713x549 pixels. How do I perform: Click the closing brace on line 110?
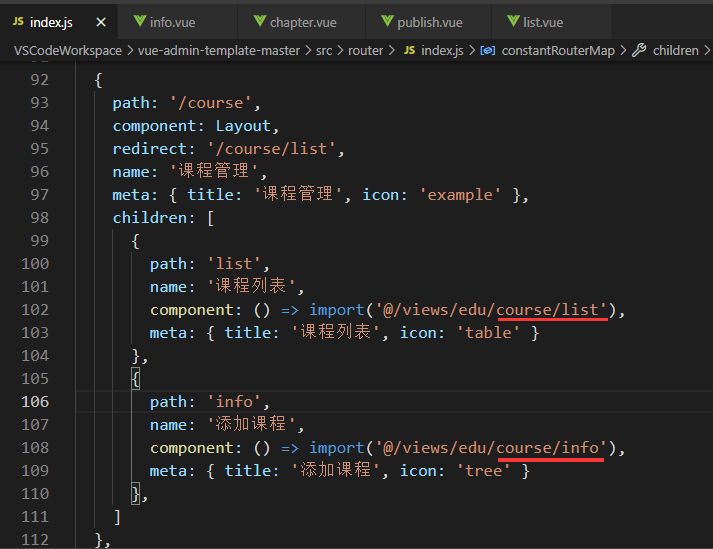pyautogui.click(x=136, y=494)
